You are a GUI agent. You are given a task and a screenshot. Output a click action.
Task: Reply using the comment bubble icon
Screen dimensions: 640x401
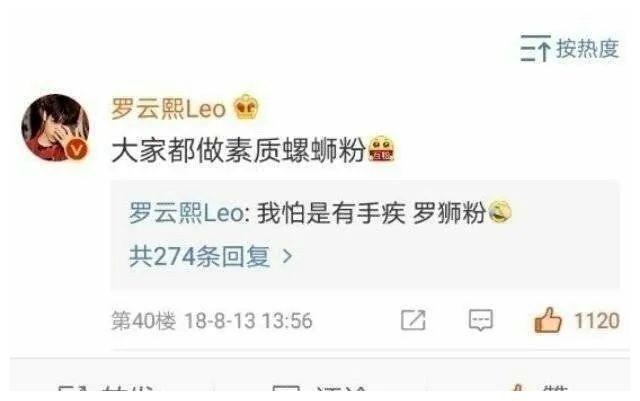click(x=480, y=320)
